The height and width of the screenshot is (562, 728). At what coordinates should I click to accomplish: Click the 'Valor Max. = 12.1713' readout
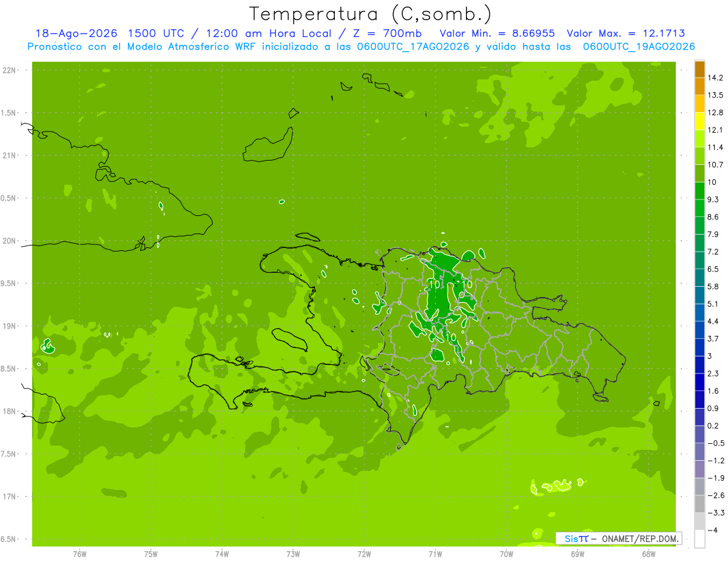pyautogui.click(x=625, y=33)
